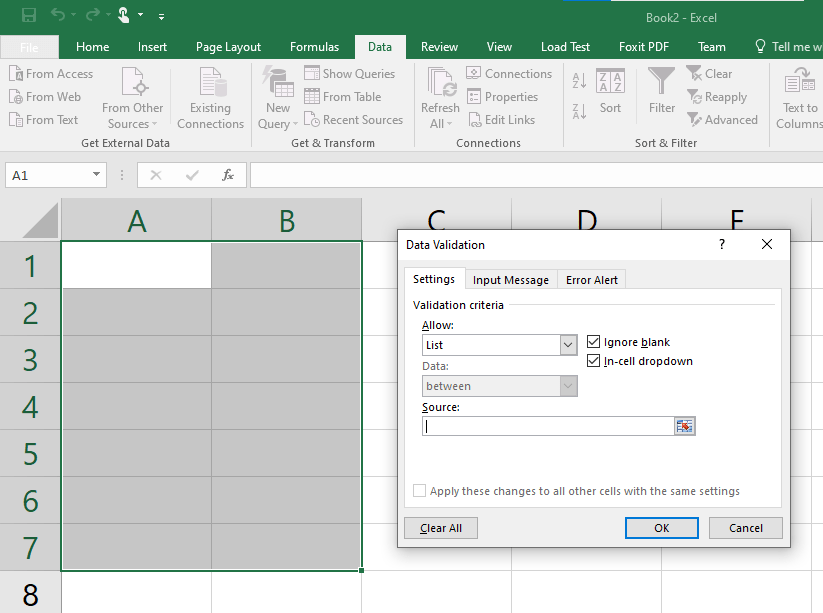Image resolution: width=823 pixels, height=613 pixels.
Task: Click the Redo arrow icon
Action: click(92, 15)
